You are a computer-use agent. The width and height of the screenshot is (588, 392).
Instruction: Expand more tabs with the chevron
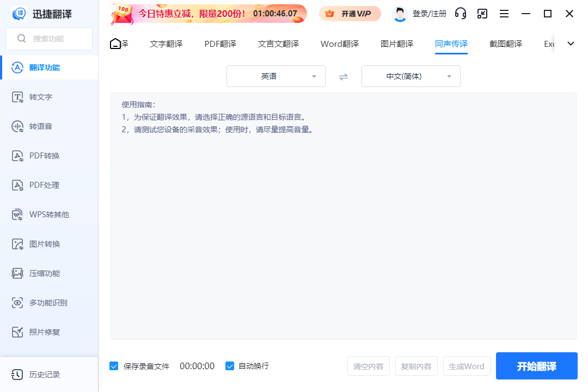click(x=571, y=44)
